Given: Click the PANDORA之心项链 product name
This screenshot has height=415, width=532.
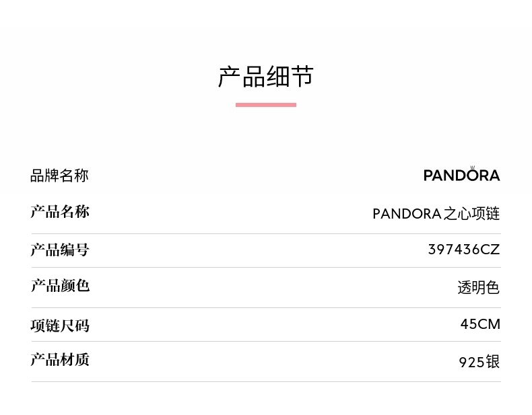Looking at the screenshot, I should [436, 214].
